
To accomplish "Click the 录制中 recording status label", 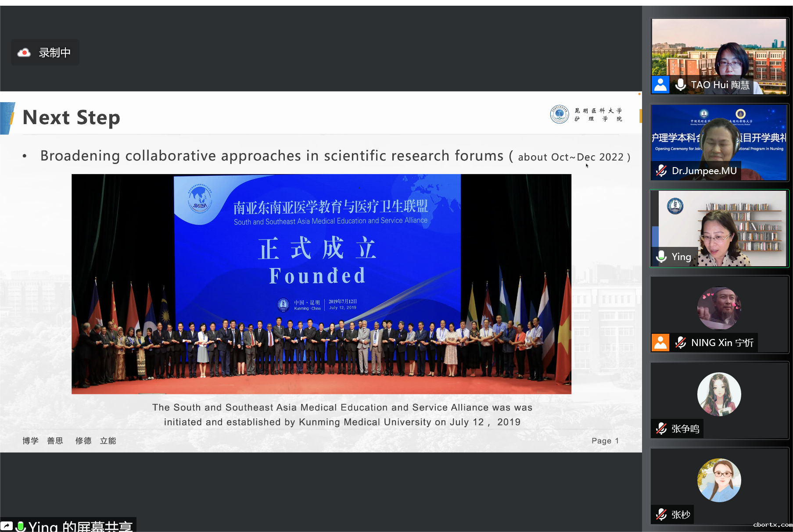I will [x=54, y=53].
